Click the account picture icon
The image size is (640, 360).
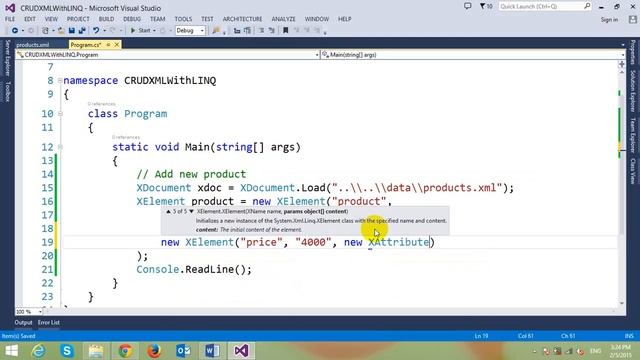[633, 19]
